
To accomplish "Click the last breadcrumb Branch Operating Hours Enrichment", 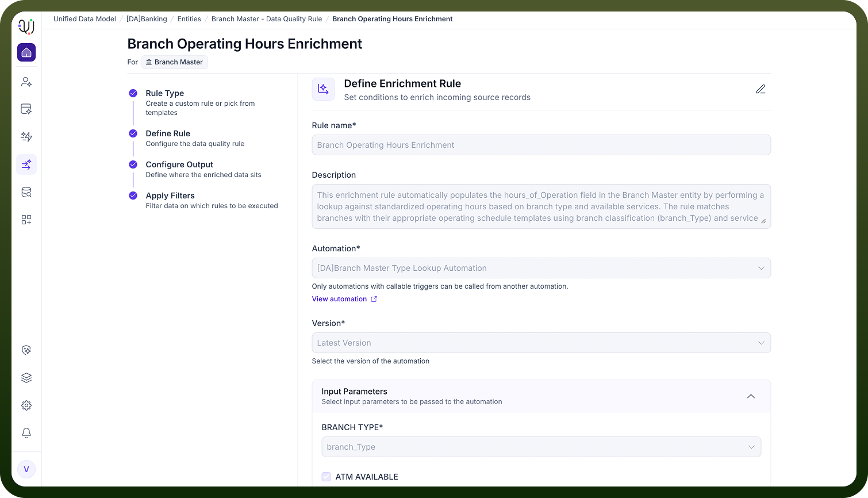I will 393,19.
